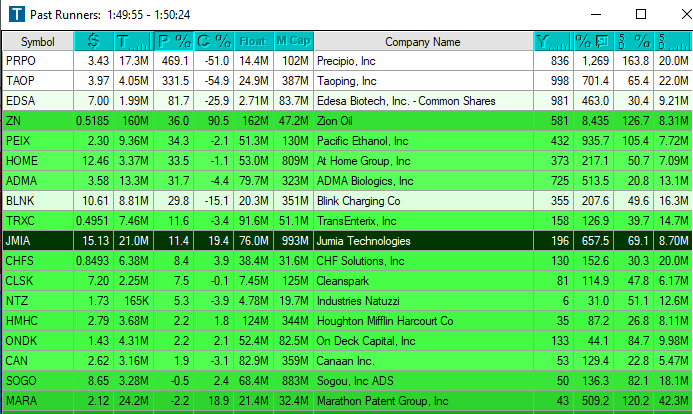Click Edesa Biotech, Inc. - Common Shares

tap(406, 101)
